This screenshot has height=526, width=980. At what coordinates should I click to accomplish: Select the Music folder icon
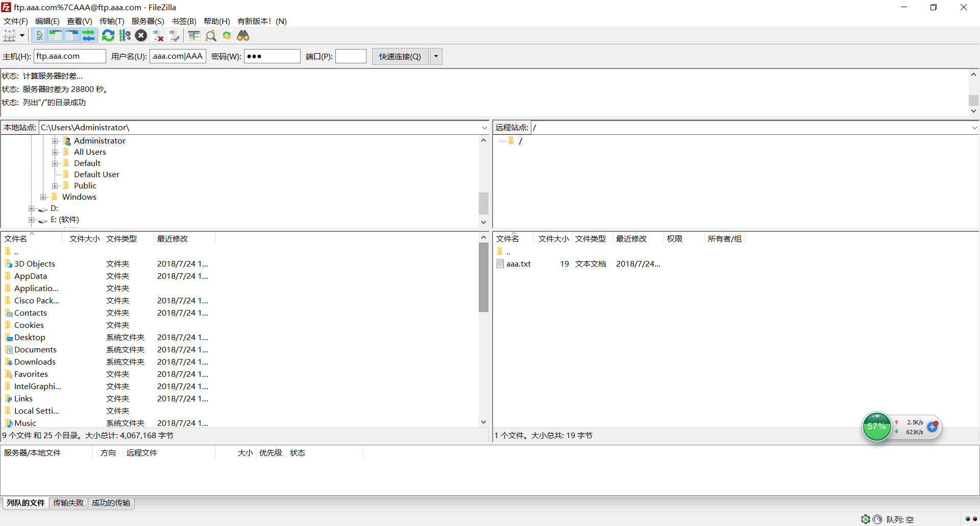8,423
